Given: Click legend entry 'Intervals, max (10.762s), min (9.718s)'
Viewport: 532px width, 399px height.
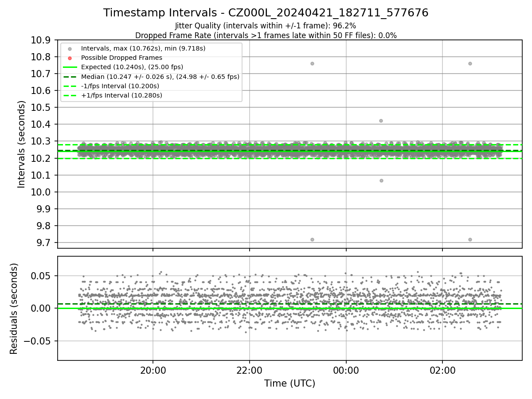Looking at the screenshot, I should [x=143, y=48].
